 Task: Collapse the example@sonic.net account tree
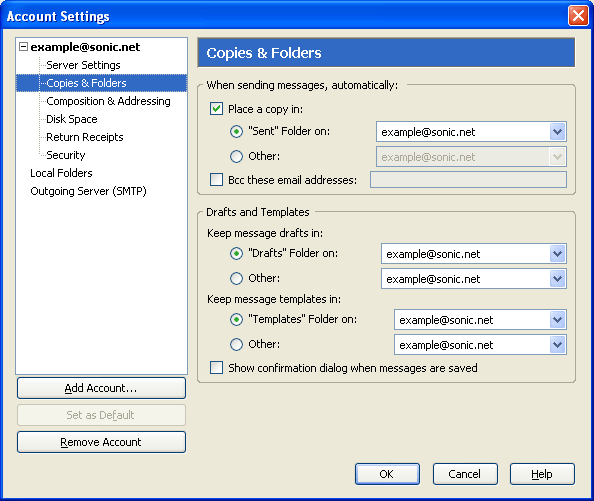pyautogui.click(x=23, y=47)
